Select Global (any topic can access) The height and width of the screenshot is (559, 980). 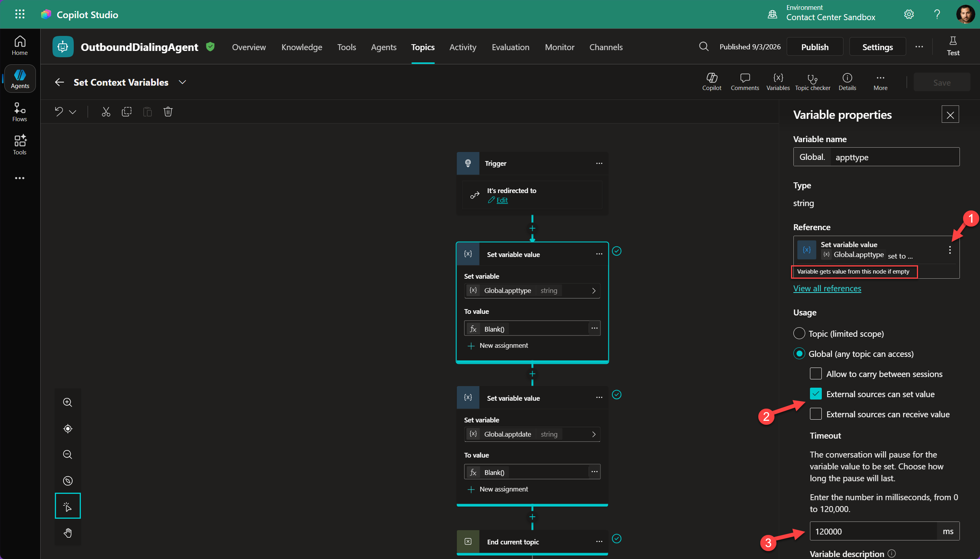pos(799,354)
